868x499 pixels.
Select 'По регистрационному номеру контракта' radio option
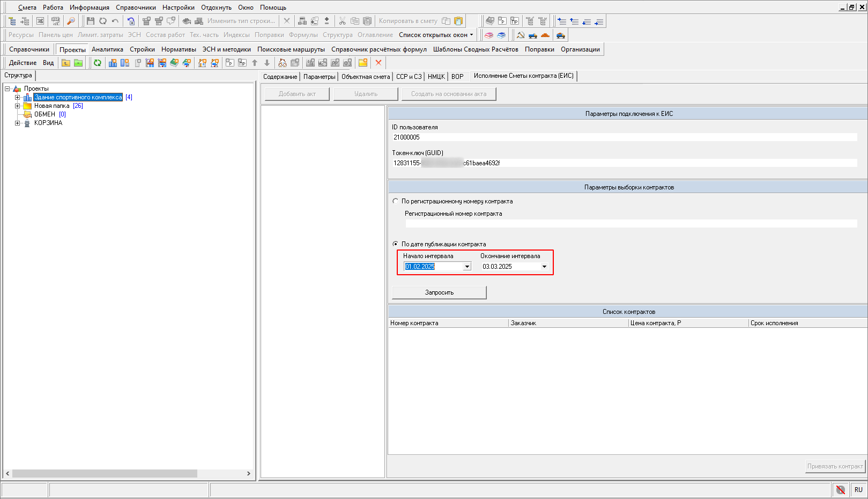(x=396, y=201)
